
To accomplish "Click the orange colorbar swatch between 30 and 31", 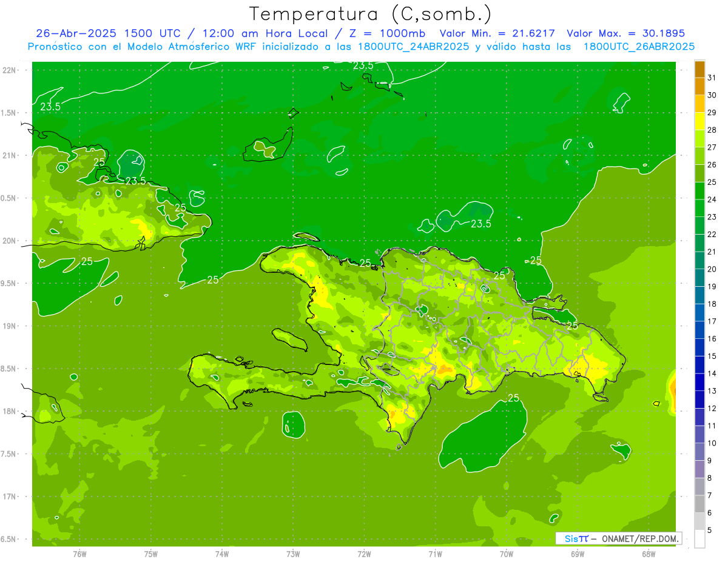I will click(699, 87).
